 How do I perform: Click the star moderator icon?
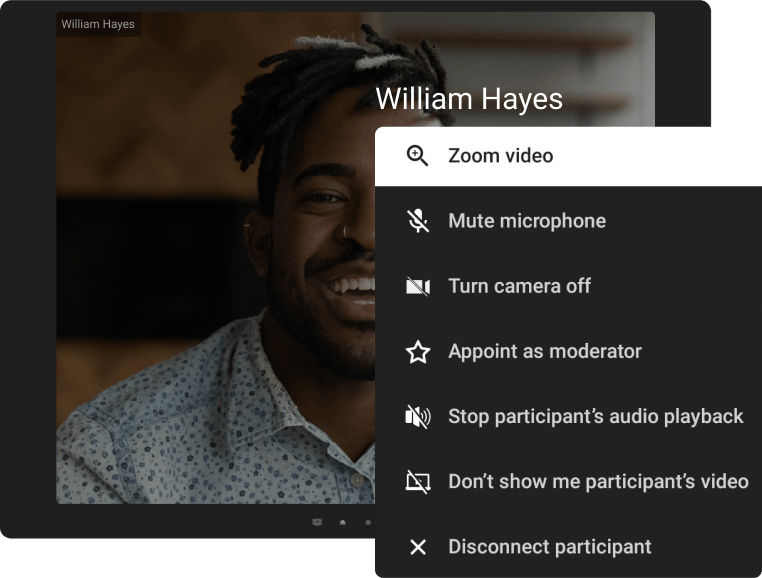pos(418,352)
